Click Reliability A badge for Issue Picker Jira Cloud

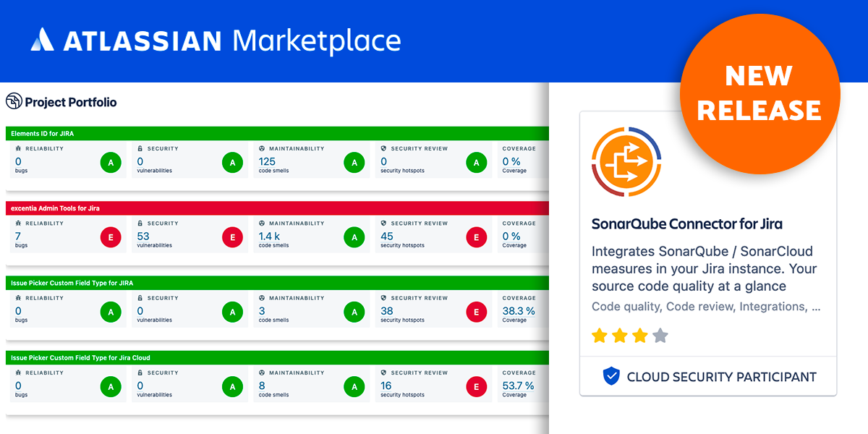(x=111, y=387)
